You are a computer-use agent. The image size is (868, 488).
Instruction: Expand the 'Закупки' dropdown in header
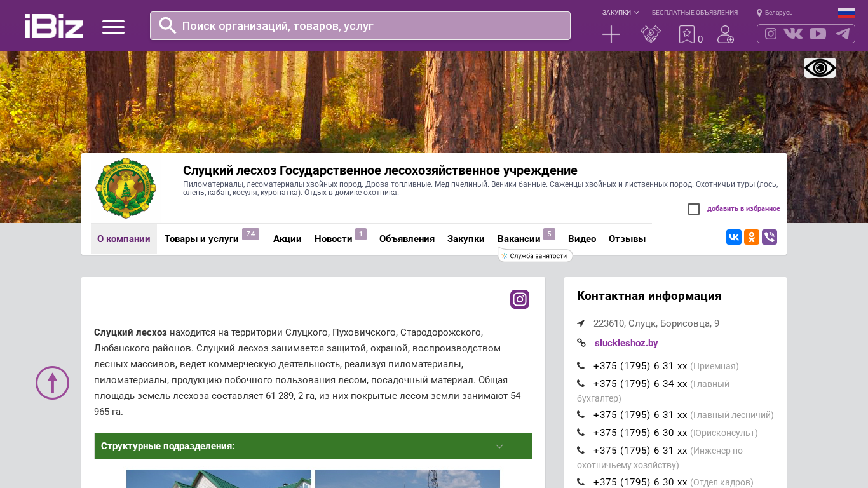tap(620, 13)
